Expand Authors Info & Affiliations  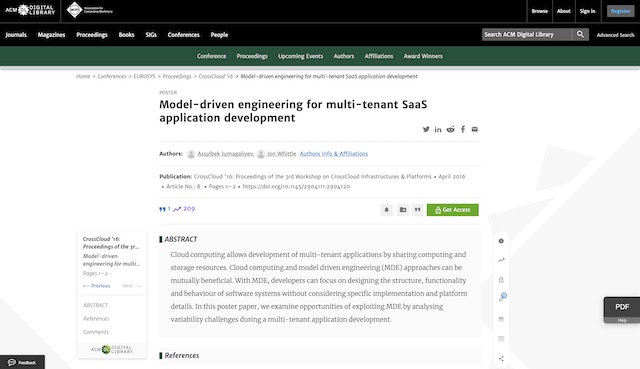[334, 154]
